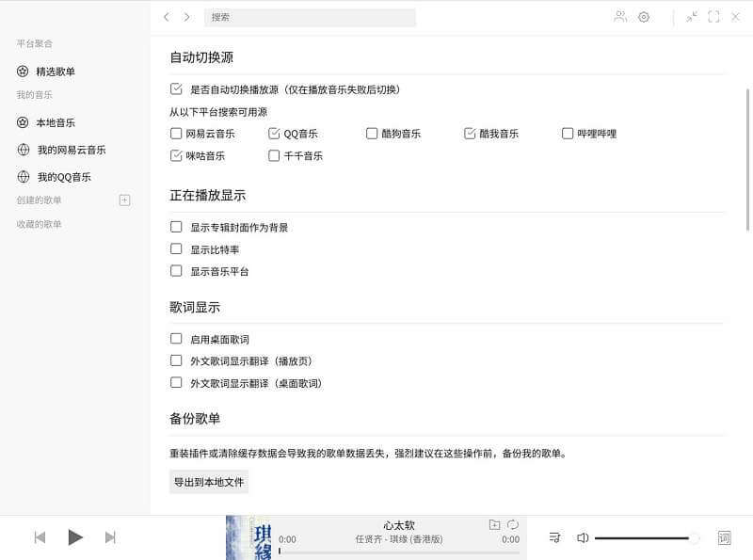This screenshot has height=560, width=753.
Task: Toggle the lyrics display icon near volume
Action: tap(725, 537)
